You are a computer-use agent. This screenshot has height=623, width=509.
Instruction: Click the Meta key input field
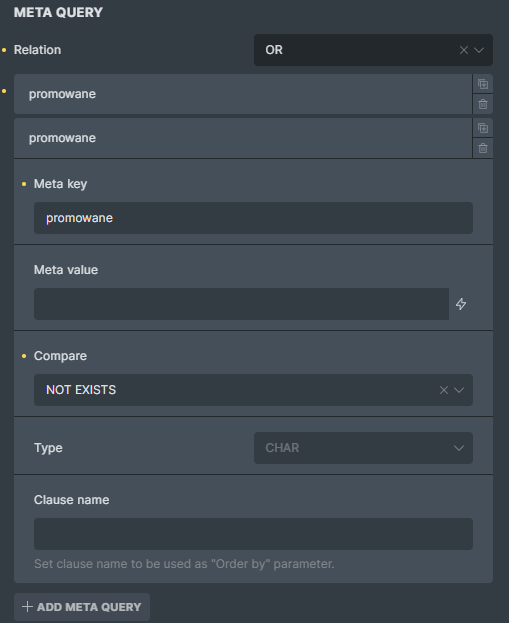tap(253, 218)
